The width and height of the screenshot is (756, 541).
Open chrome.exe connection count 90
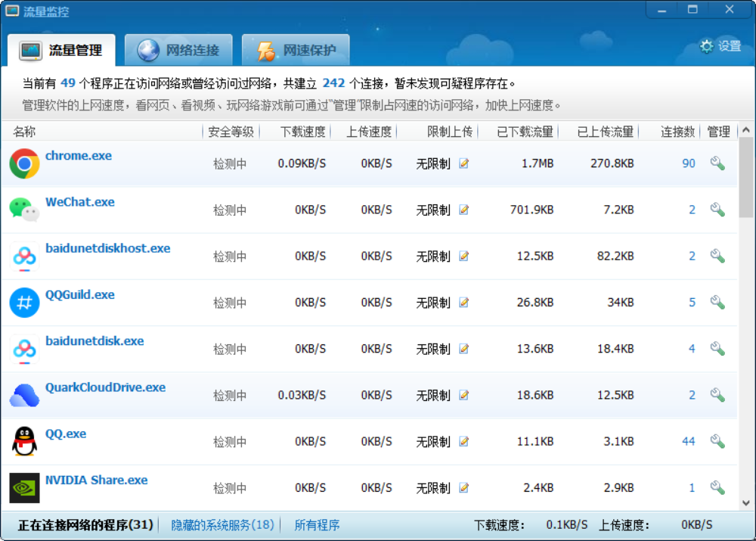click(688, 163)
